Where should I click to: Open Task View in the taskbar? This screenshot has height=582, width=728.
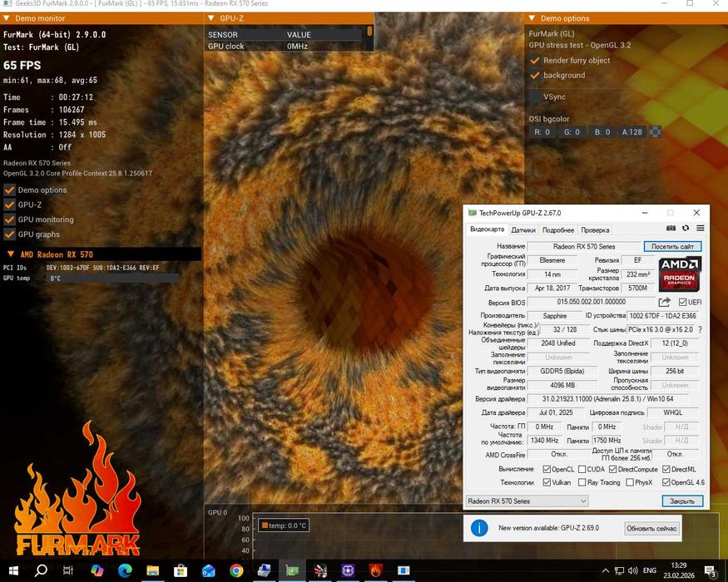coord(68,570)
